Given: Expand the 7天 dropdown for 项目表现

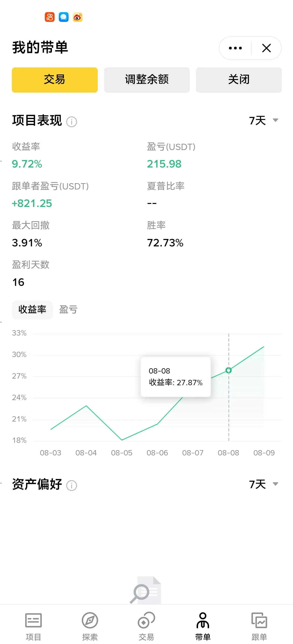Looking at the screenshot, I should [x=264, y=120].
